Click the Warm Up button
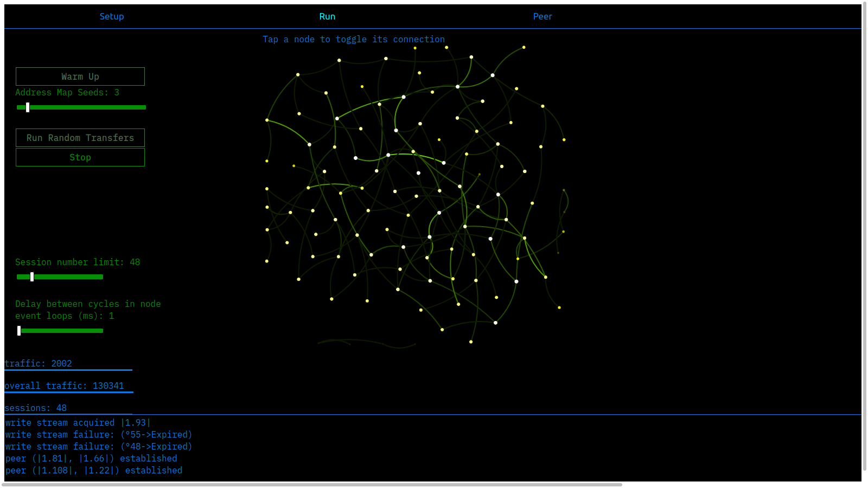Viewport: 868px width, 488px height. tap(80, 76)
